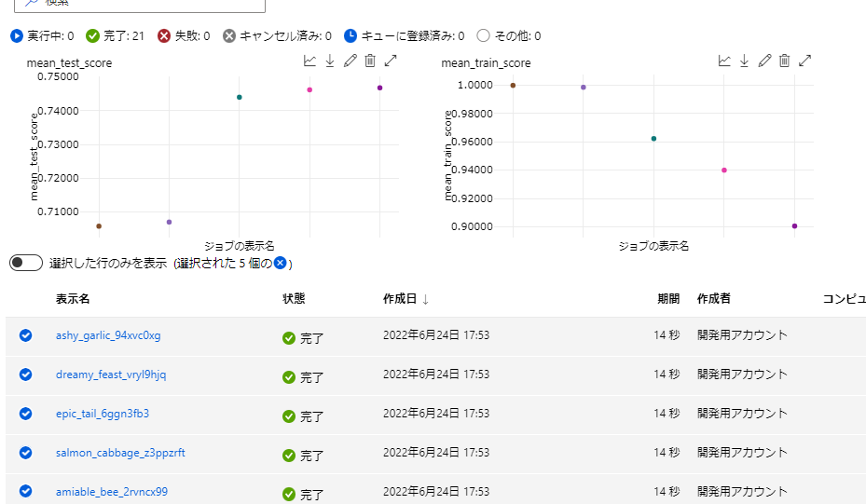This screenshot has width=866, height=504.
Task: Select pink point in mean_test_score chart
Action: (309, 90)
